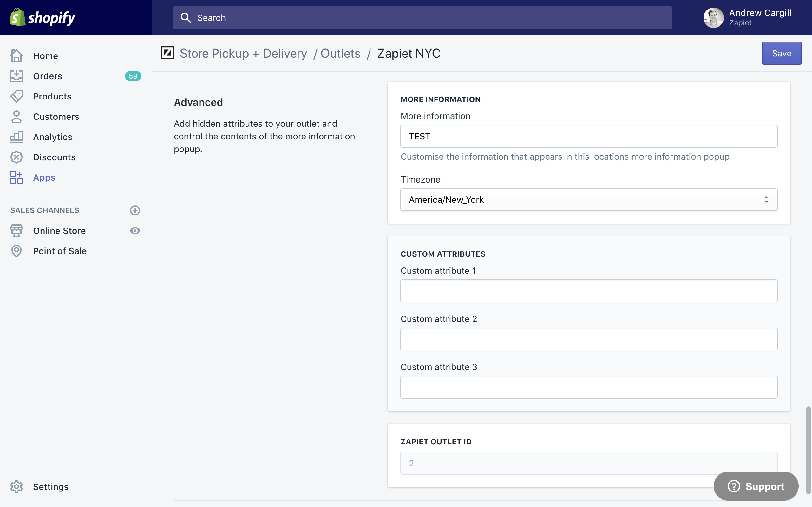Open Settings gear icon
Viewport: 812px width, 507px height.
point(16,486)
